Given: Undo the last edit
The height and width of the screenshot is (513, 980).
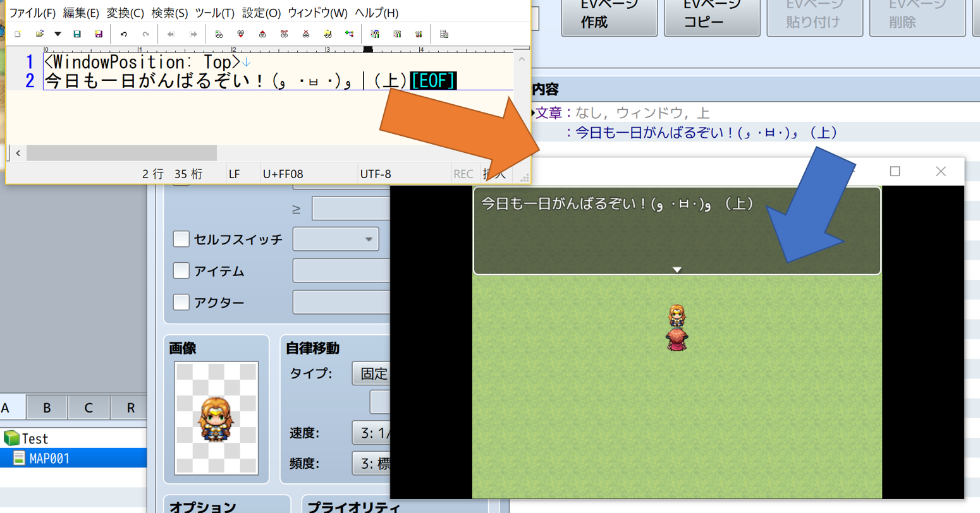Looking at the screenshot, I should point(124,34).
